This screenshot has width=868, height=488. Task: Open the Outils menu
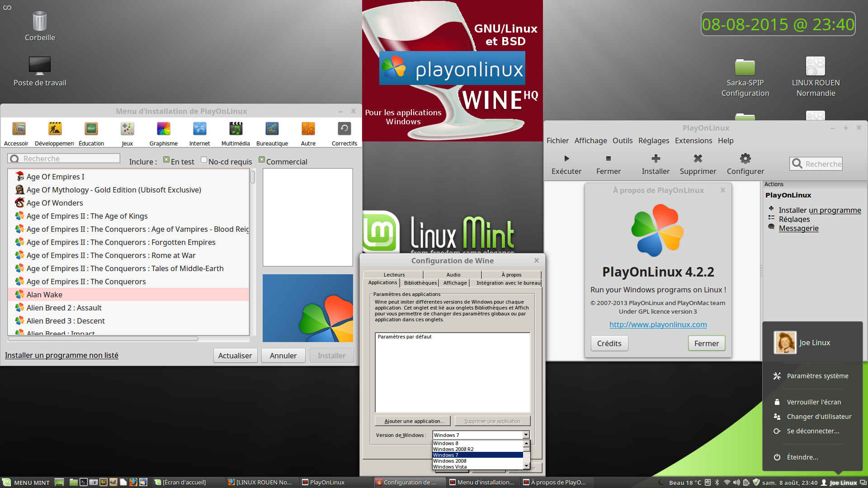pyautogui.click(x=623, y=141)
